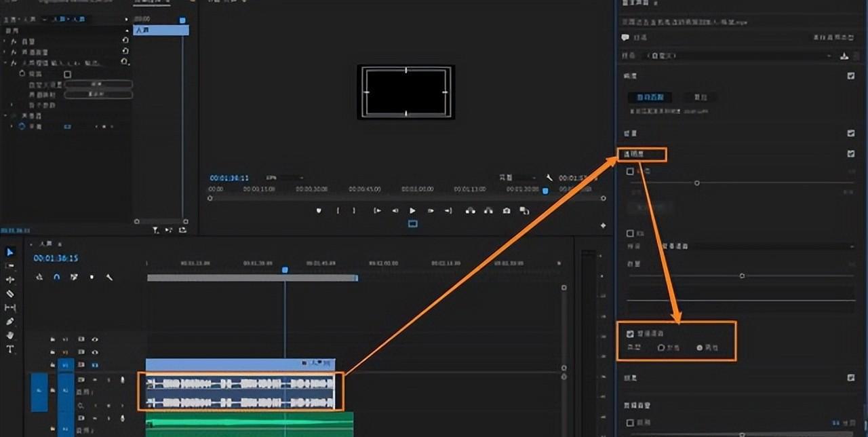Toggle the V3 track lock

click(x=53, y=339)
